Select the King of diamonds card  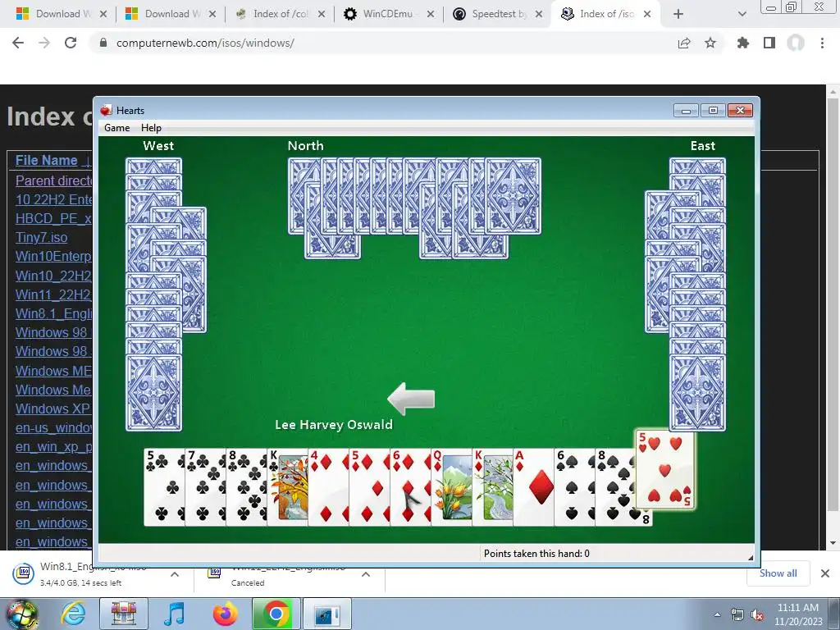click(x=492, y=487)
